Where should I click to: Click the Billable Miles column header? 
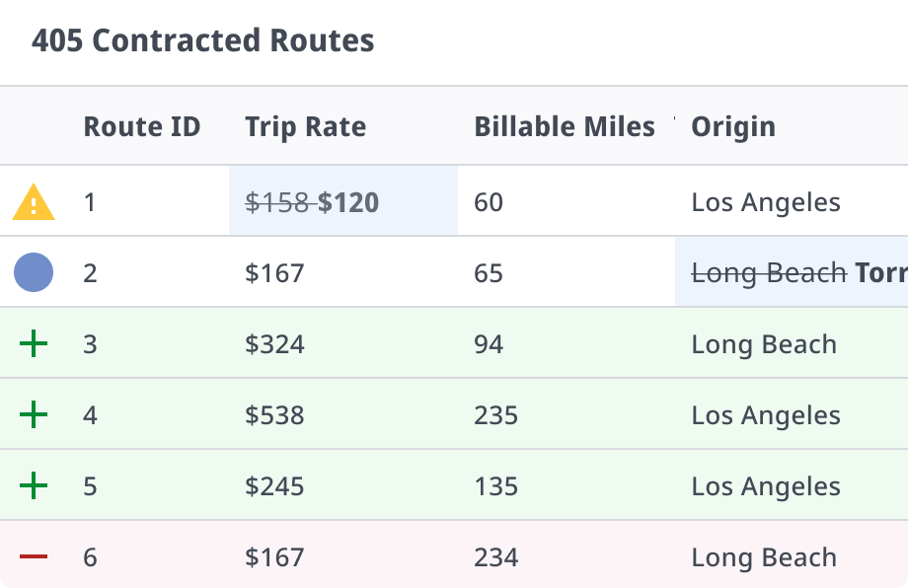click(x=565, y=126)
